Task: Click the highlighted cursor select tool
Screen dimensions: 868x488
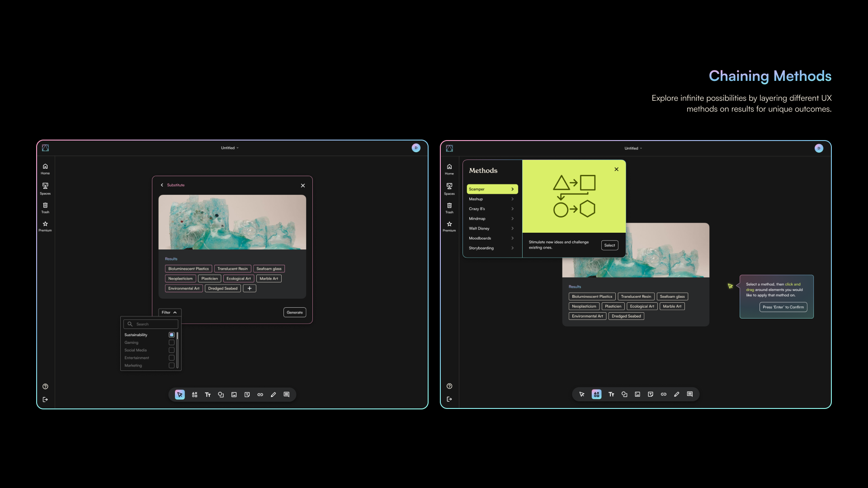Action: coord(179,394)
